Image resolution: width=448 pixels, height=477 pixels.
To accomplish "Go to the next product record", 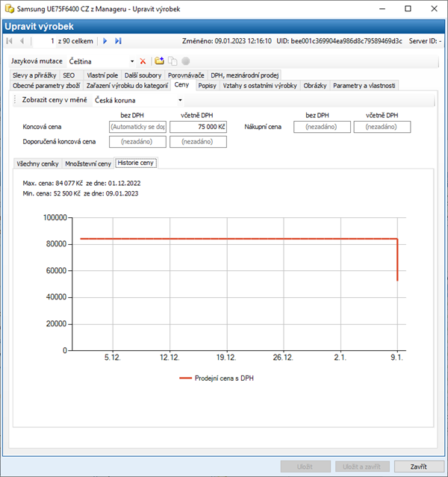I will (x=105, y=41).
